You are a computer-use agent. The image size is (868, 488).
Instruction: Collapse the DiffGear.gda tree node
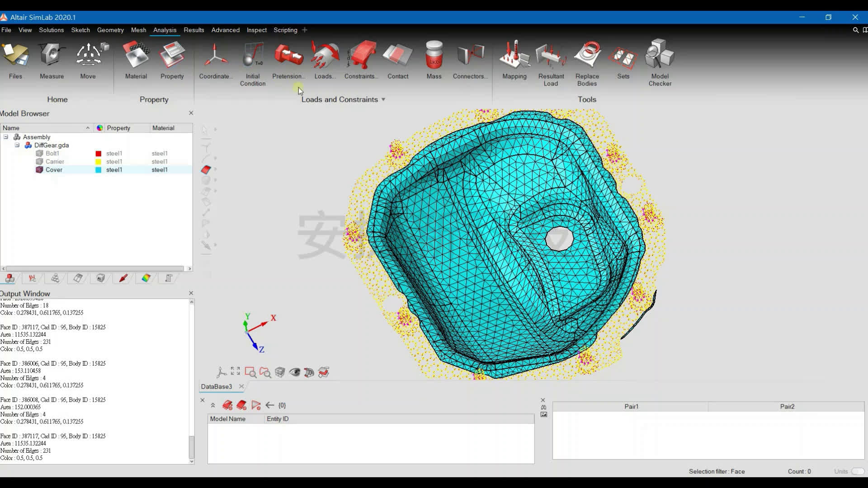click(x=17, y=145)
